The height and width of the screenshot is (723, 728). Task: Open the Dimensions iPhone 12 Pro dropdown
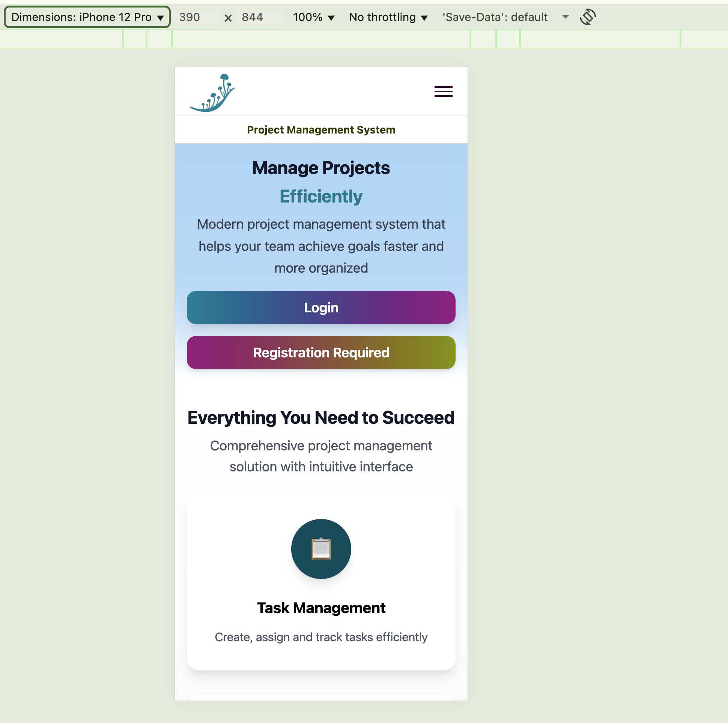coord(87,17)
